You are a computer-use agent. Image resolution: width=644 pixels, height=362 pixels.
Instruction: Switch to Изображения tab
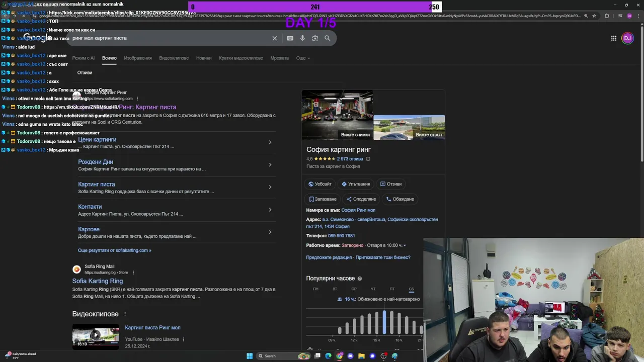[138, 58]
